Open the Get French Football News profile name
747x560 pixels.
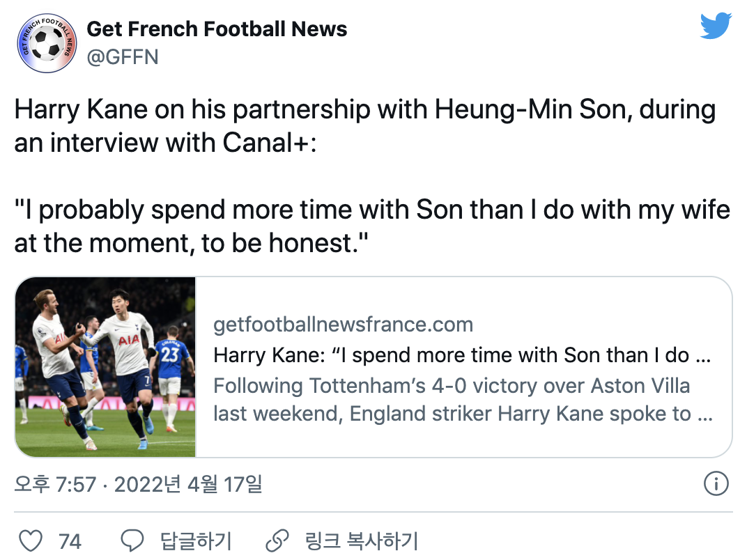[x=217, y=29]
